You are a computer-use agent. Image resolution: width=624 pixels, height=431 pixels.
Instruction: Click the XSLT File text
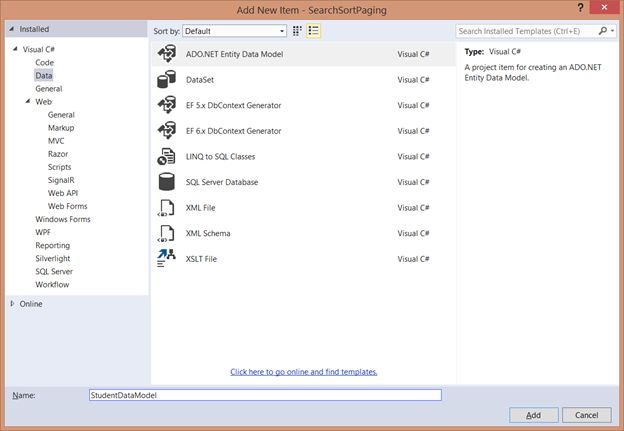click(201, 259)
